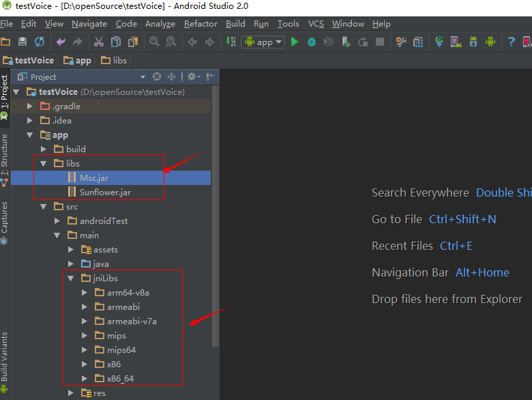This screenshot has height=400, width=532.
Task: Select Msc.jar in the project tree
Action: coord(110,178)
